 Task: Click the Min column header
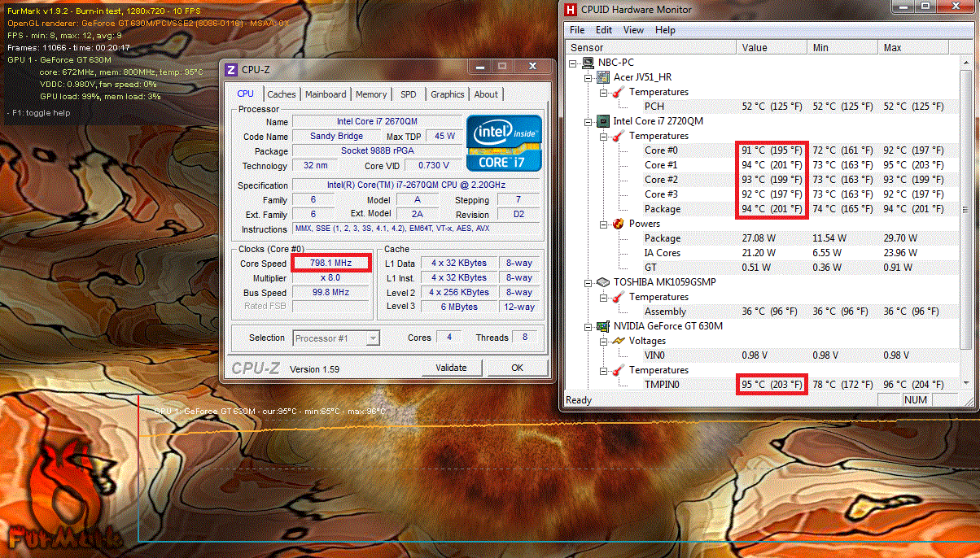click(843, 48)
